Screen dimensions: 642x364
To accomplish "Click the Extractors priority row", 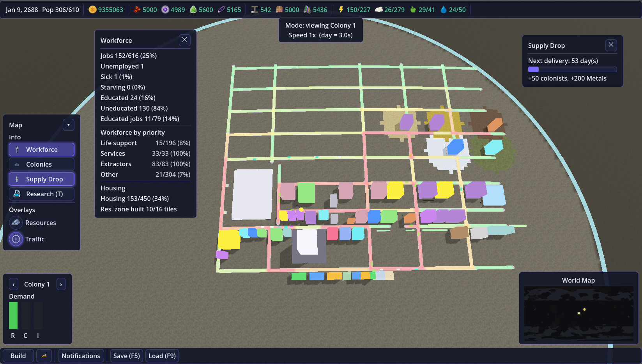I will [x=145, y=164].
